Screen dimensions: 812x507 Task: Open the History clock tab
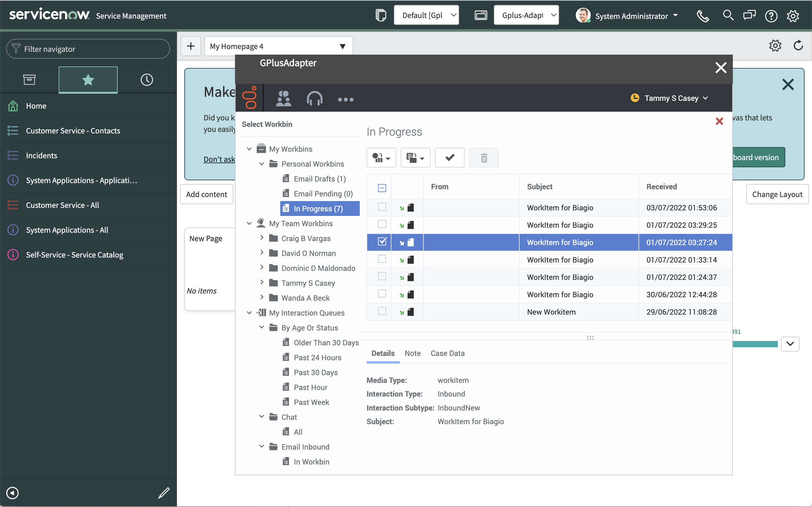tap(147, 80)
